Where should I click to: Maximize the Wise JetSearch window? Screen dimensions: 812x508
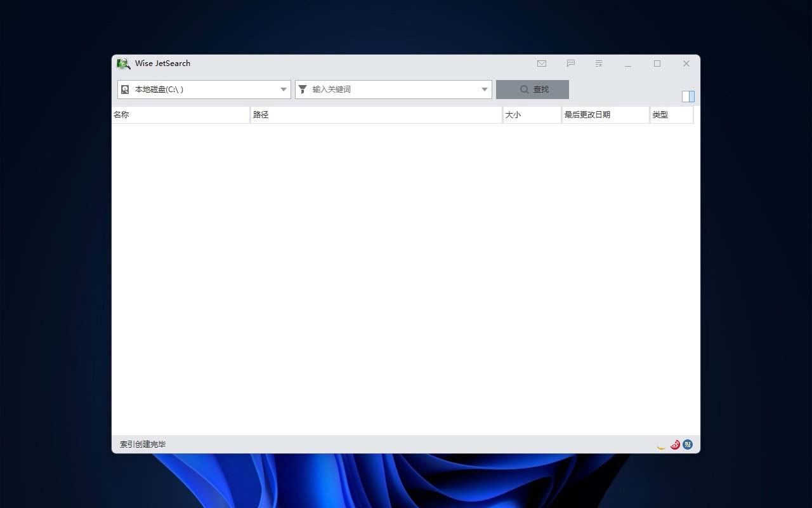pyautogui.click(x=657, y=63)
